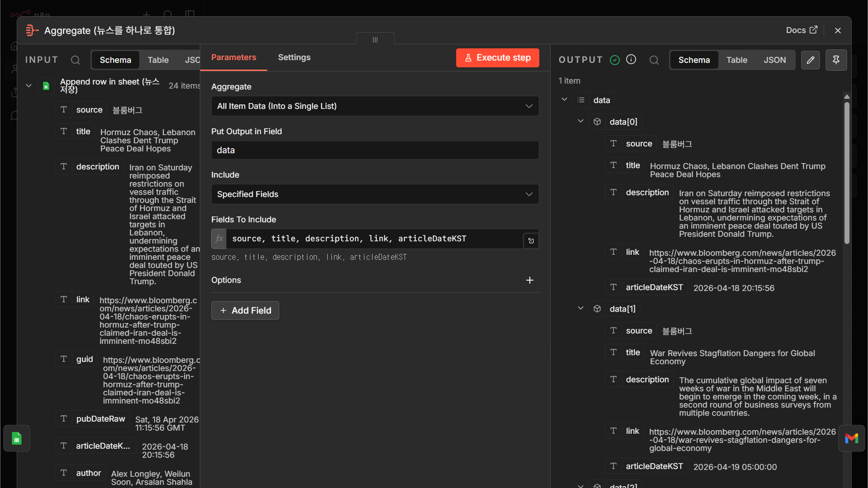
Task: Click the INPUT panel search icon
Action: tap(75, 60)
